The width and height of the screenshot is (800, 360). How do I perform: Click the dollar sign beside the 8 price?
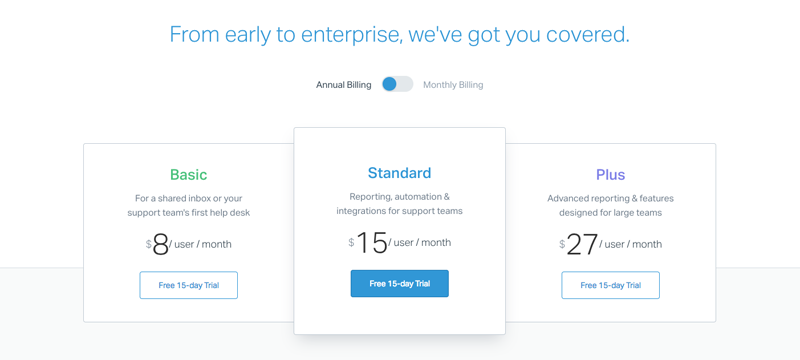click(x=148, y=244)
